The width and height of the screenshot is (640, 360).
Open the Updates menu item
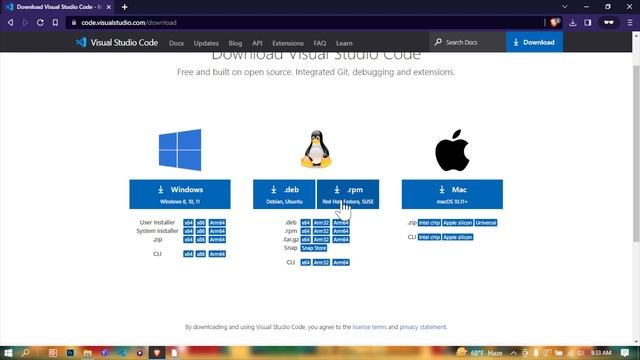tap(206, 43)
